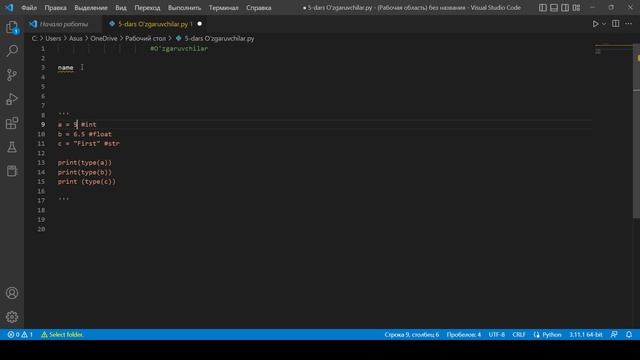This screenshot has height=360, width=640.
Task: Open the feedback icon in status bar
Action: (614, 334)
